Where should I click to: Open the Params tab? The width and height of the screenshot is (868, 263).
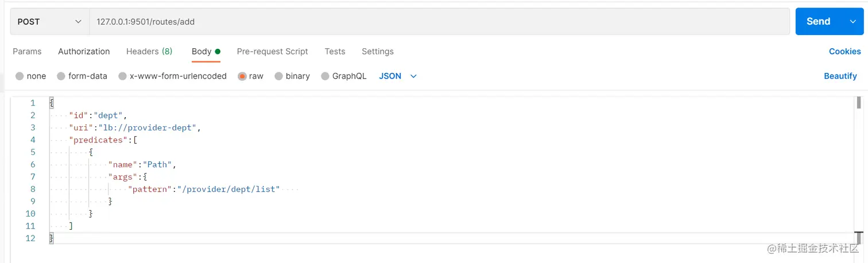coord(27,52)
